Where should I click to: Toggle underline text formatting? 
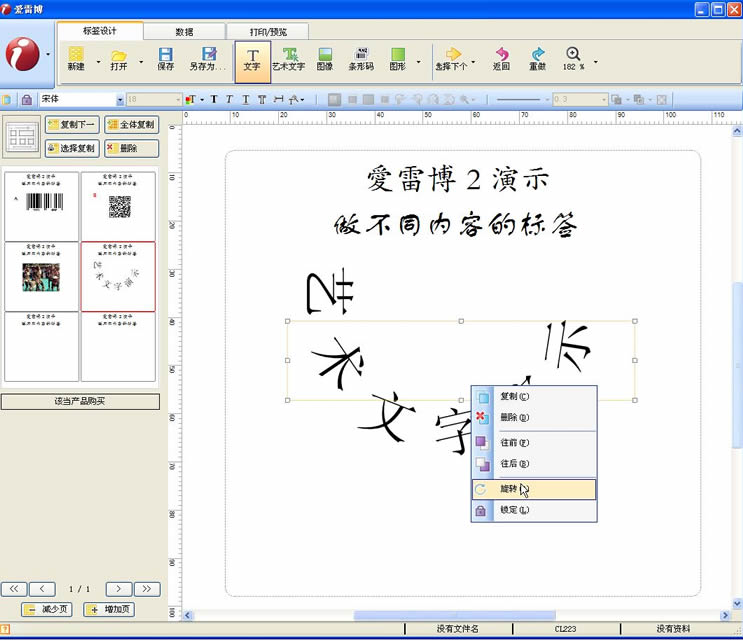(x=245, y=99)
